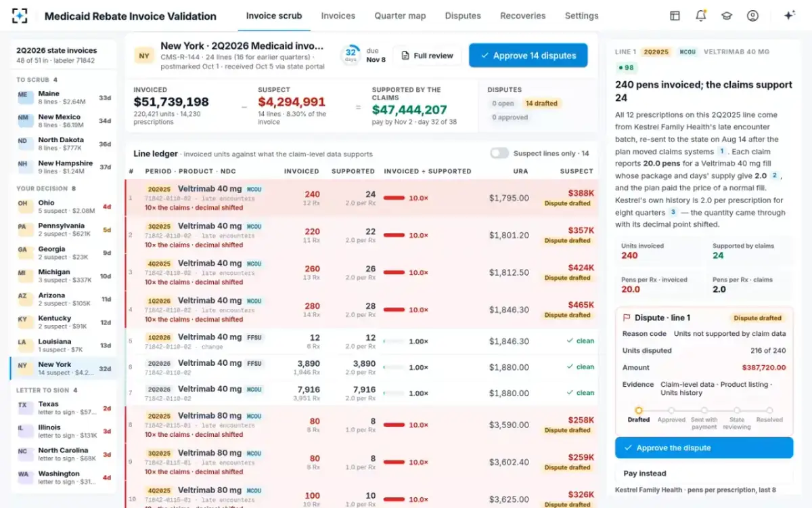
Task: Open Pennsylvania invoice with 2 suspect
Action: [64, 230]
